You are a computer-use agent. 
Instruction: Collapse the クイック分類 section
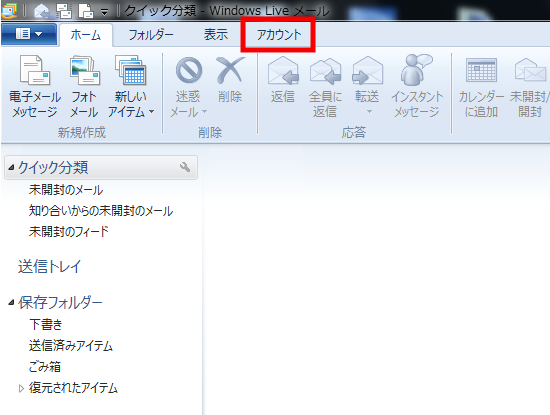tap(11, 168)
